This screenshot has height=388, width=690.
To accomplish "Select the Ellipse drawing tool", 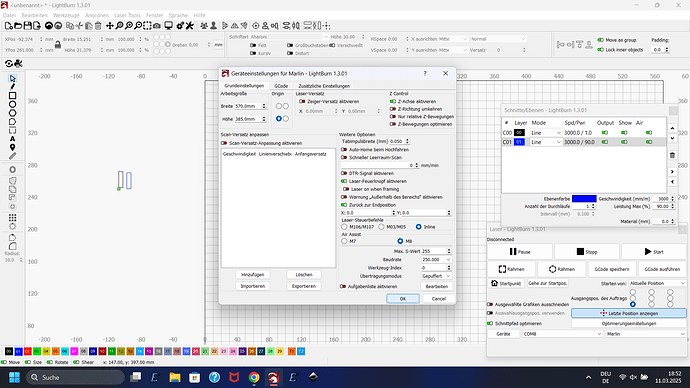I will coord(12,104).
